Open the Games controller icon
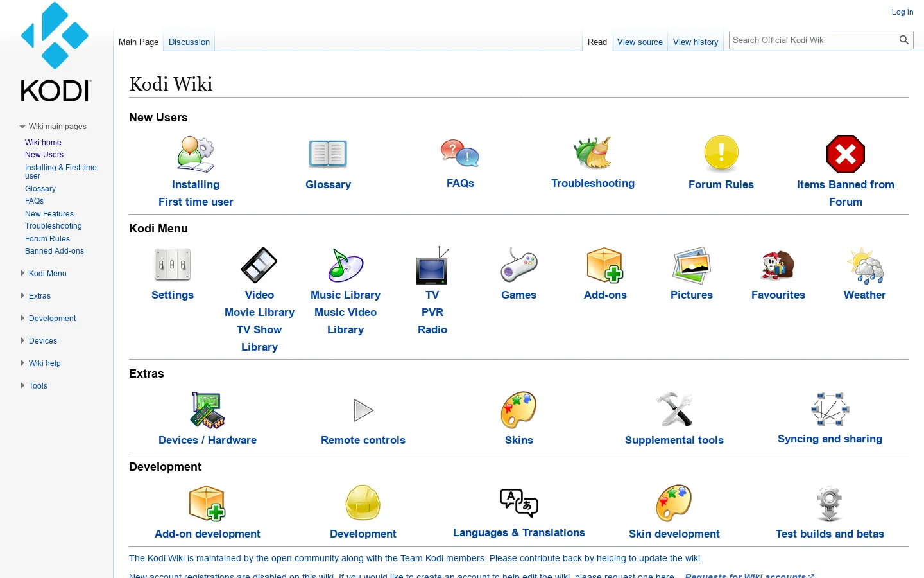The width and height of the screenshot is (924, 578). coord(519,265)
